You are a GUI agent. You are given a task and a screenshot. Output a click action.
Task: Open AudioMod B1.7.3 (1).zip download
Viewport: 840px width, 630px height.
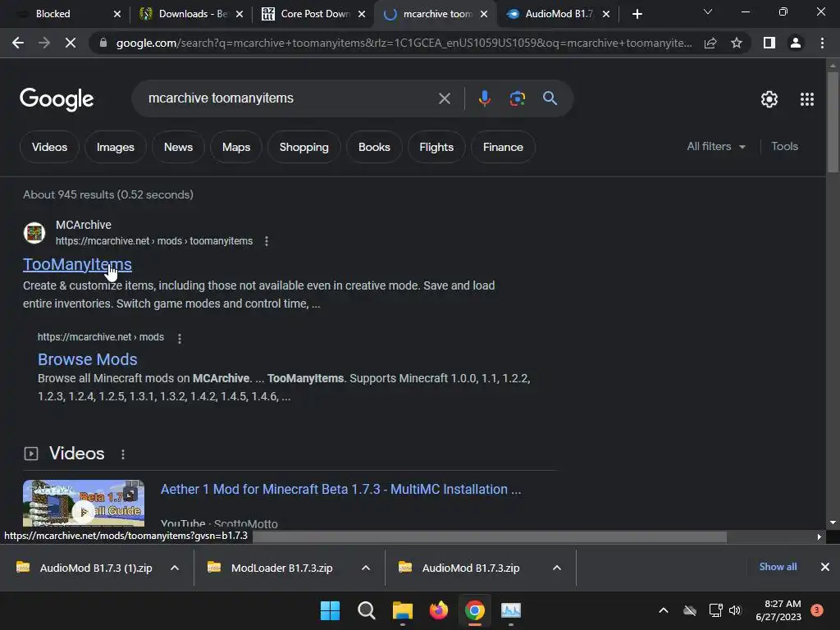pos(84,568)
